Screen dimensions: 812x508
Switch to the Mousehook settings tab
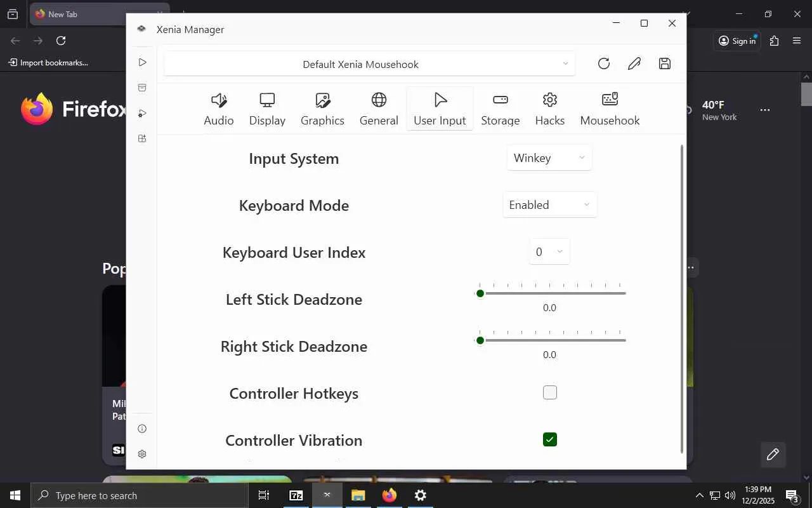(x=610, y=109)
